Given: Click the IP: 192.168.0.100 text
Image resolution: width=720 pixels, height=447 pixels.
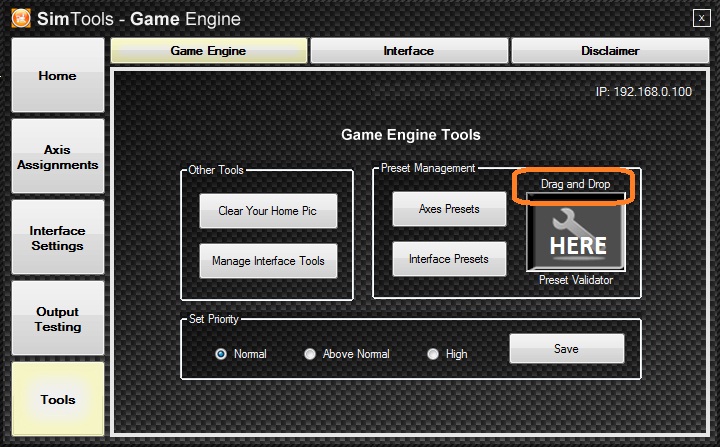Looking at the screenshot, I should pos(644,92).
